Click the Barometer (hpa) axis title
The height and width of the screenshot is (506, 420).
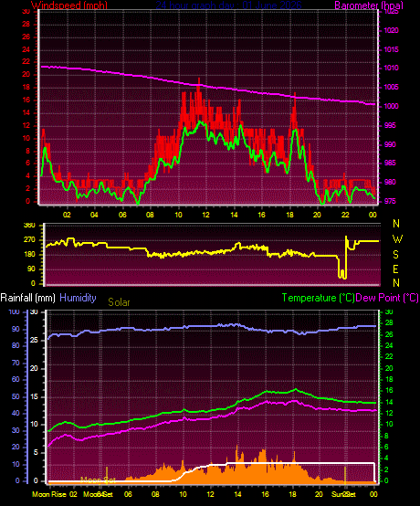pos(369,5)
